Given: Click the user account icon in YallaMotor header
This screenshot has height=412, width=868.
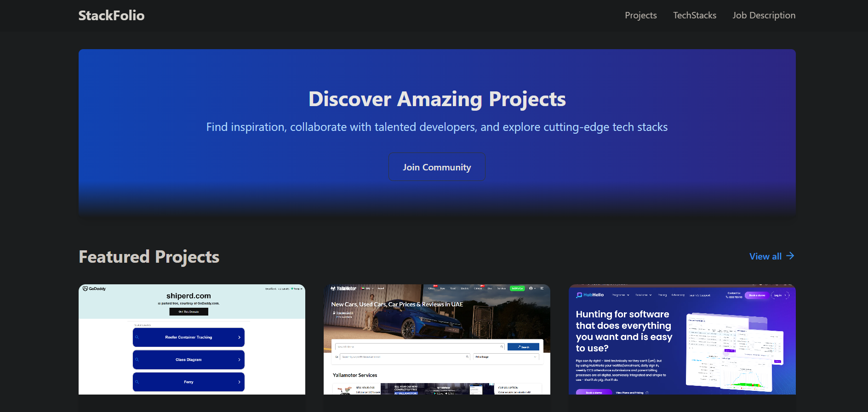Looking at the screenshot, I should point(531,288).
